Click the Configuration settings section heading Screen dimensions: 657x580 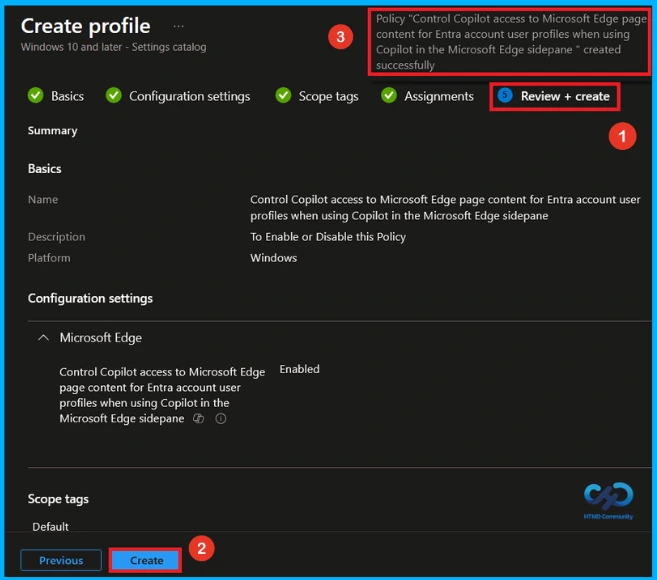click(90, 298)
